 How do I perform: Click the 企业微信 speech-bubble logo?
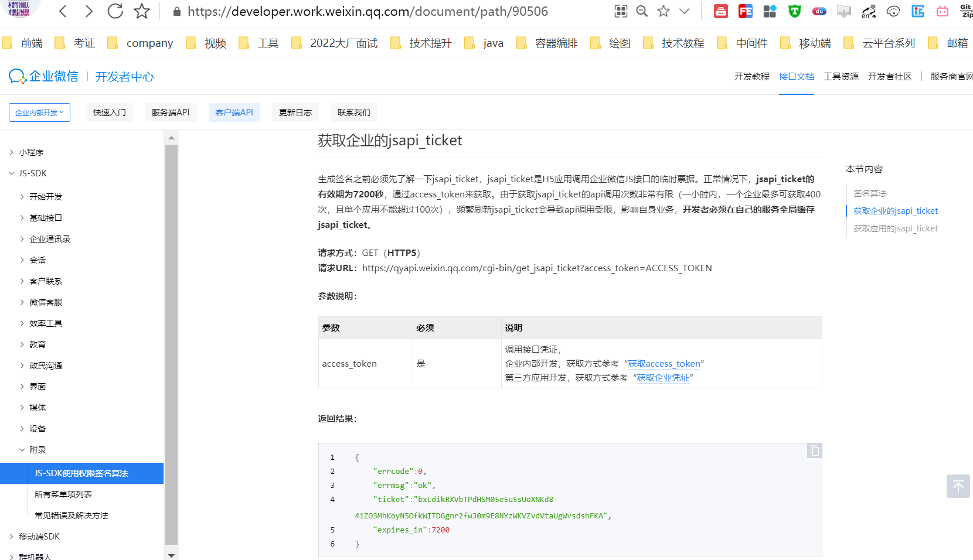(16, 76)
